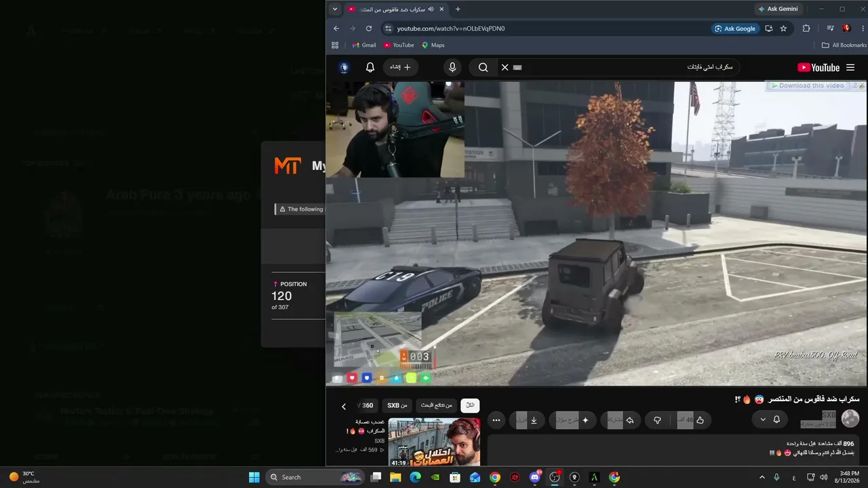The width and height of the screenshot is (868, 488).
Task: Share the video using the arrow button
Action: pyautogui.click(x=630, y=420)
